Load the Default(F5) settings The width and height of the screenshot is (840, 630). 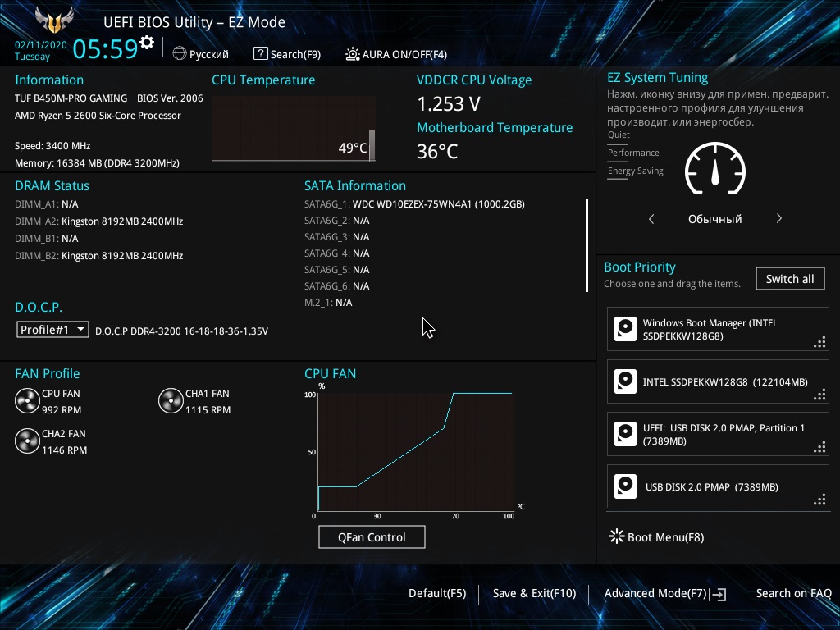pos(437,594)
